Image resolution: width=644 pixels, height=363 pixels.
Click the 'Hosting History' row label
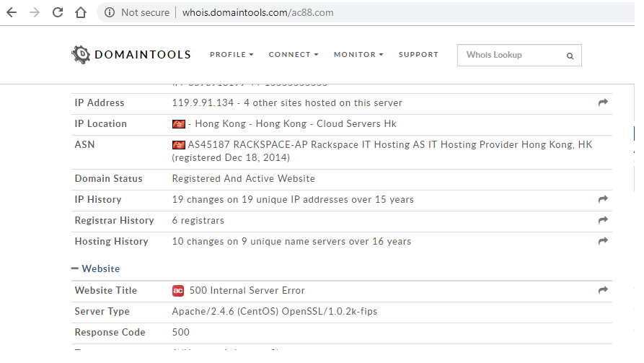pos(111,241)
